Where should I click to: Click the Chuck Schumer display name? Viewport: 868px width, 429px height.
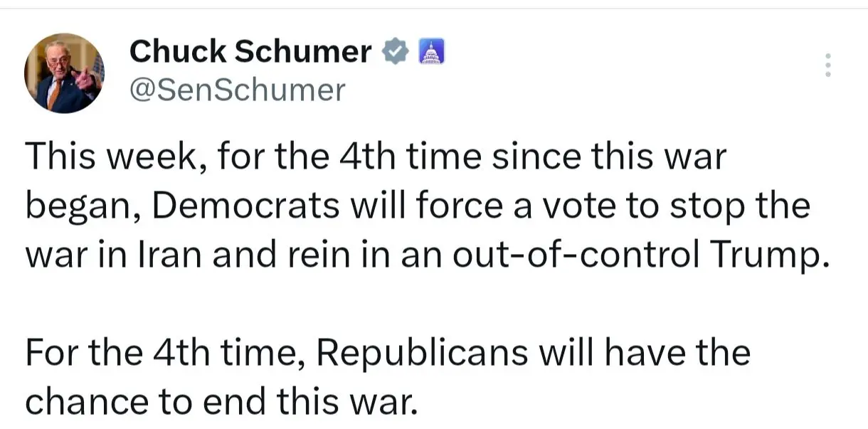[250, 52]
